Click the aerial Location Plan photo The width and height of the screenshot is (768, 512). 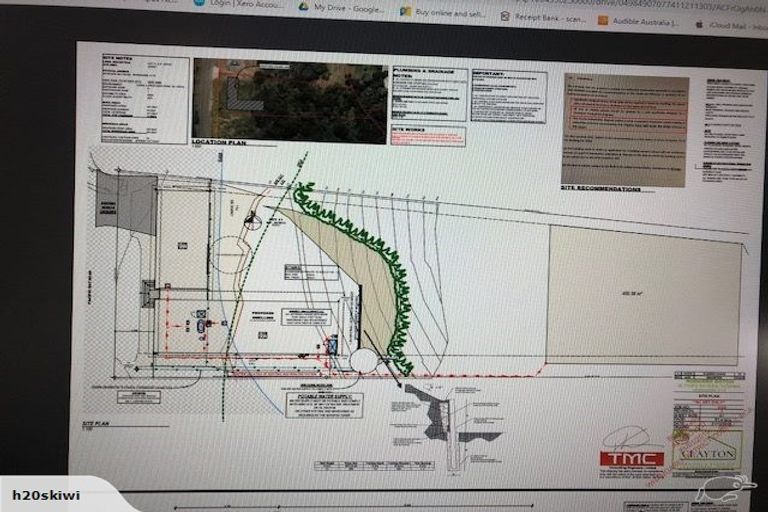click(289, 98)
